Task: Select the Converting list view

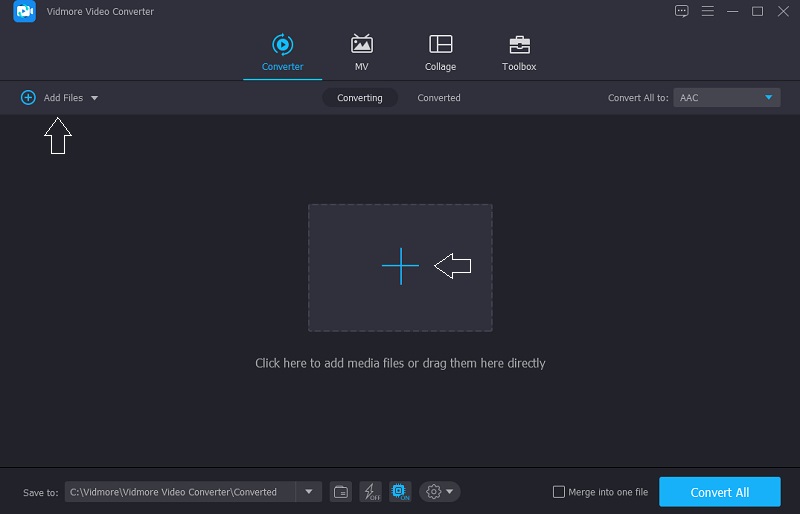Action: pos(359,98)
